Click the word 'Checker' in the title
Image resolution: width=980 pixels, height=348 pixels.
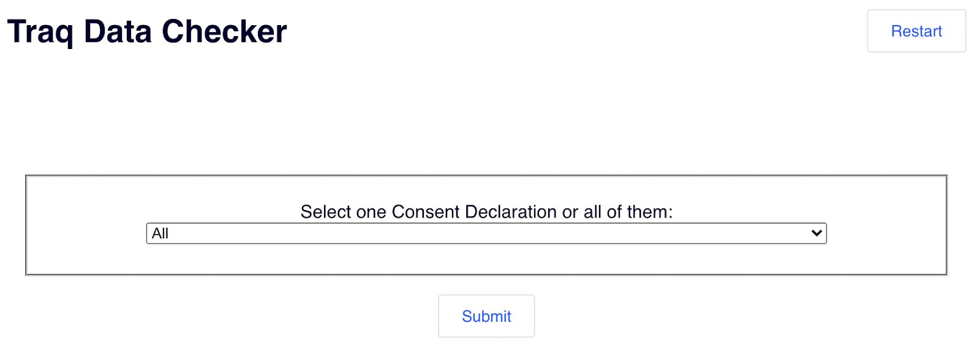224,32
